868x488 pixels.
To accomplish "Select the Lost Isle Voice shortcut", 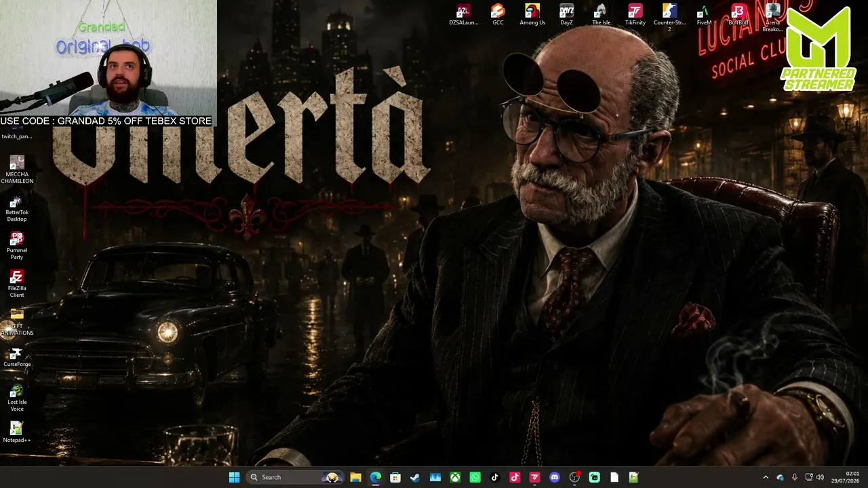I will point(17,398).
